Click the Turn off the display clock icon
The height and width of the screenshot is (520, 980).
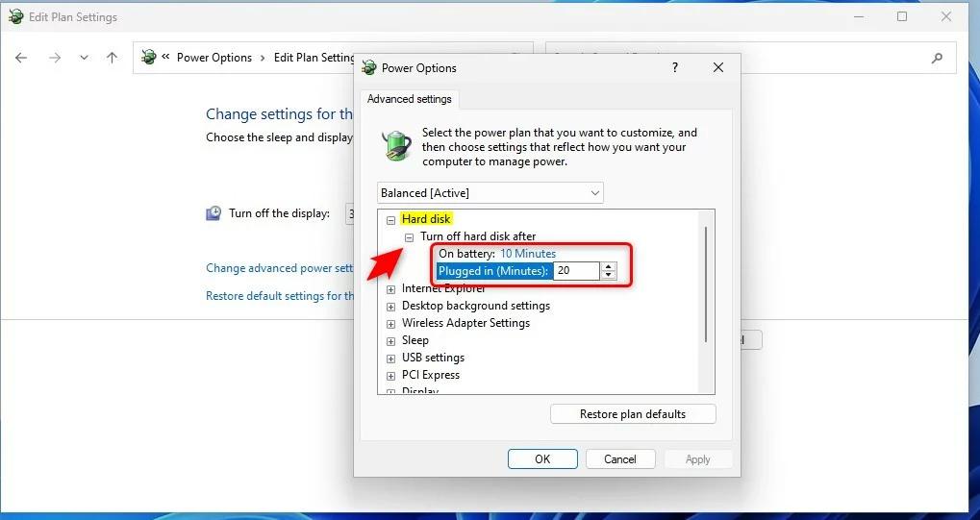(214, 213)
